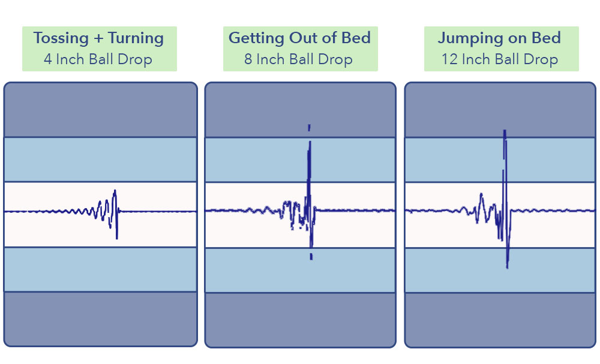
Task: Select bottom dark band of Getting Out of Bed chart
Action: (x=300, y=319)
